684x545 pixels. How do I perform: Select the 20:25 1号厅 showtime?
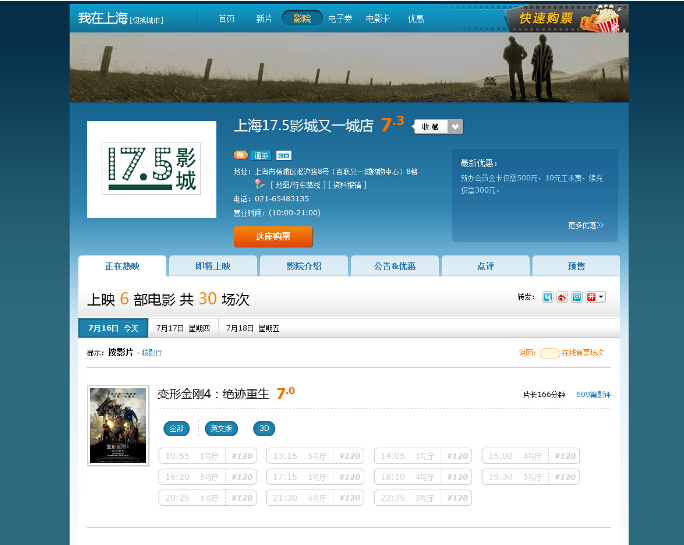(207, 498)
